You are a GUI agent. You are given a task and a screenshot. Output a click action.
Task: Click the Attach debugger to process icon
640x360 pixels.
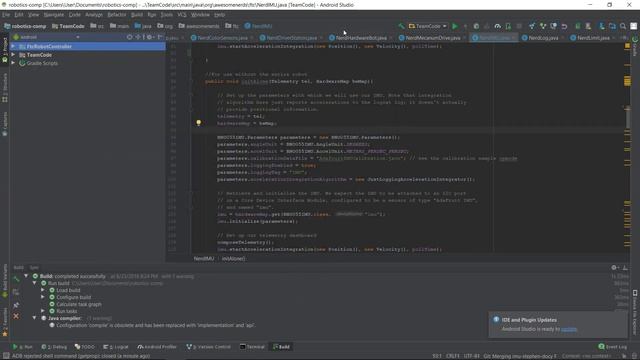point(508,26)
